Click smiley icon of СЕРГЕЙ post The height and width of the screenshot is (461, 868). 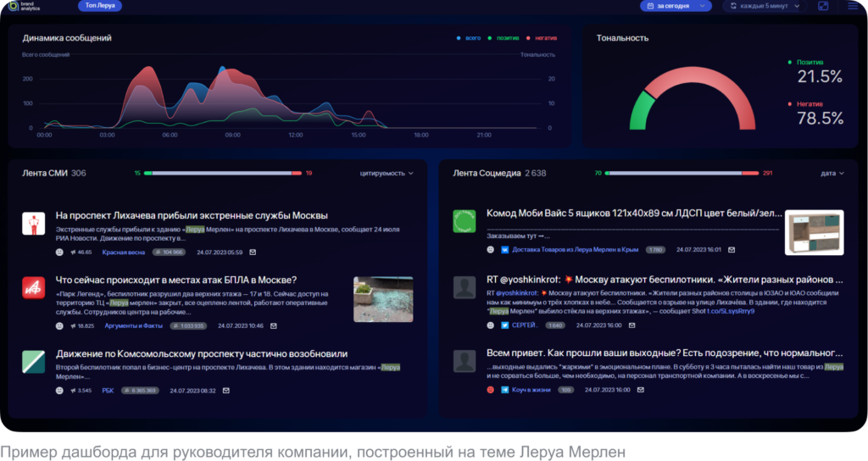490,325
